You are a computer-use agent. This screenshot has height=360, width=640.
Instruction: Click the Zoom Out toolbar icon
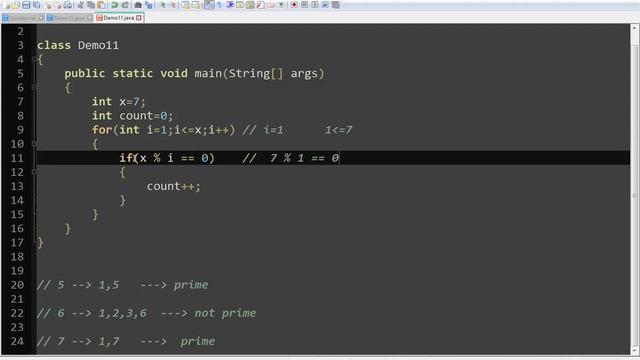173,5
